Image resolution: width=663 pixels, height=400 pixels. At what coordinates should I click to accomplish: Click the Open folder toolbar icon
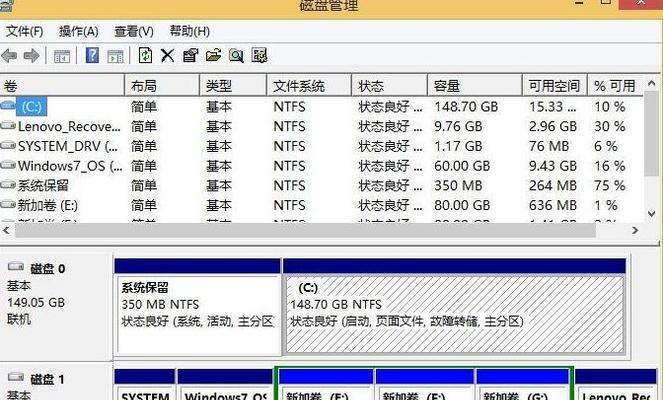click(214, 55)
